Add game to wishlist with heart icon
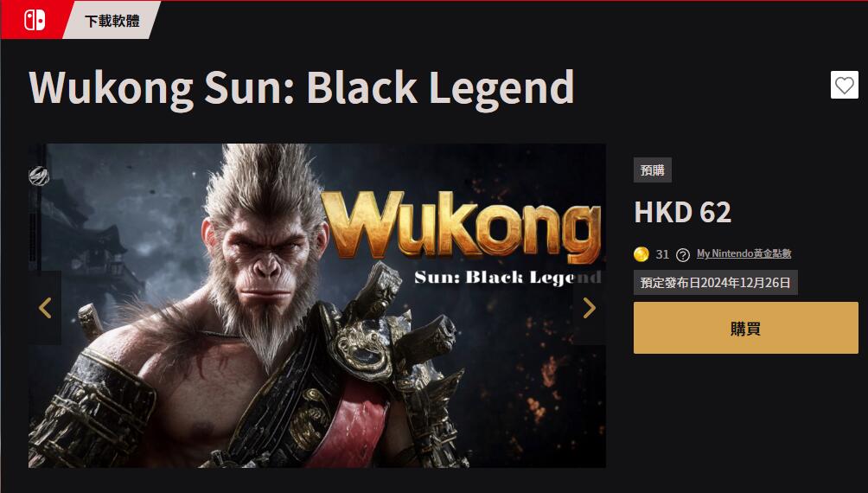This screenshot has width=868, height=493. pyautogui.click(x=844, y=86)
